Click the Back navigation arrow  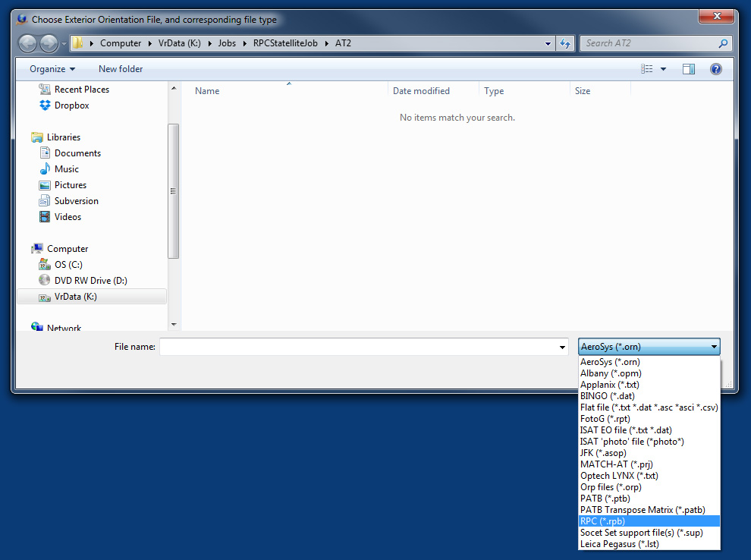[x=28, y=43]
